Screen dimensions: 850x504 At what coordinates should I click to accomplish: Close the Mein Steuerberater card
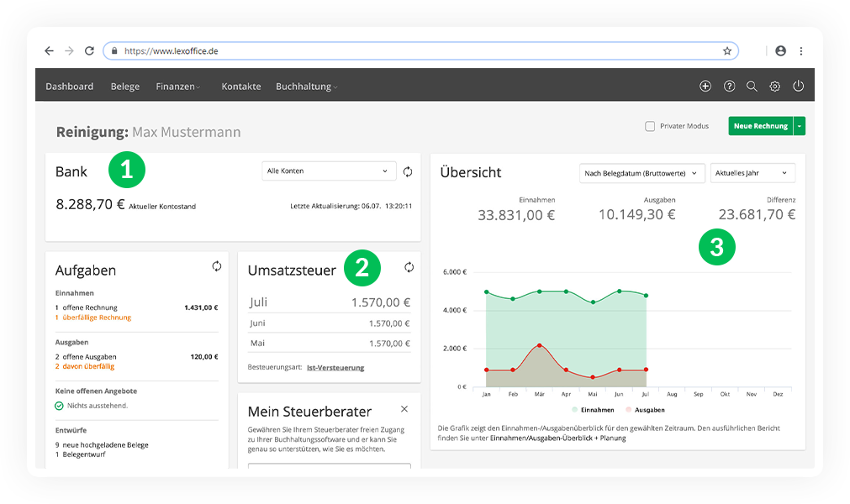click(404, 409)
